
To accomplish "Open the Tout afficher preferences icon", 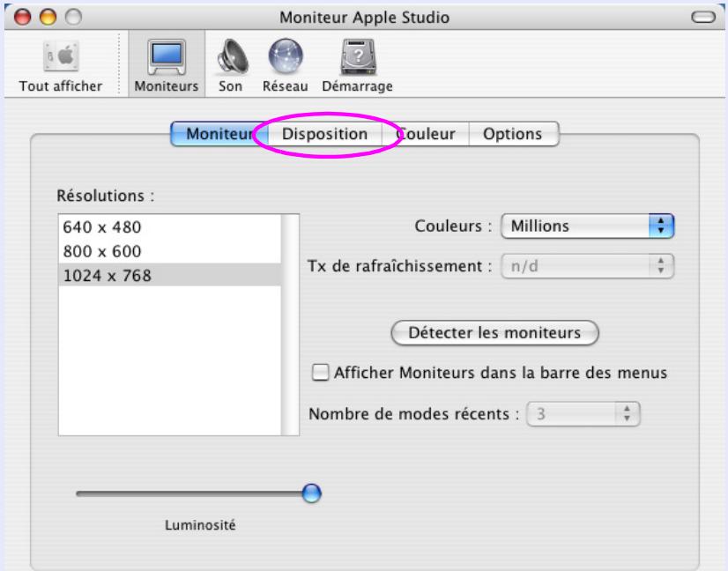I will click(x=61, y=66).
